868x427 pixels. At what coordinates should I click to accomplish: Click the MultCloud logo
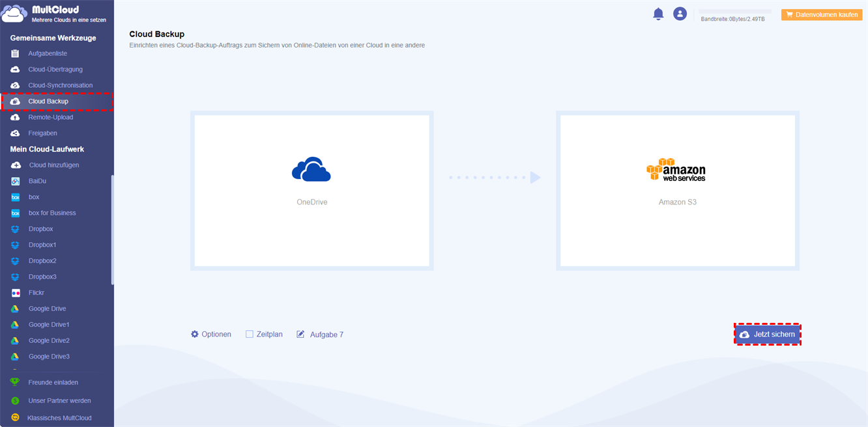pos(53,14)
